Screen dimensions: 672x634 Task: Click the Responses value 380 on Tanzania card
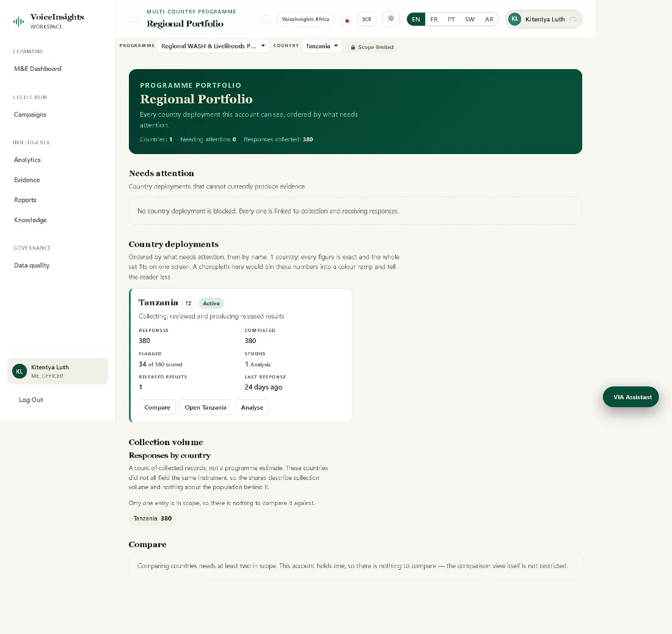144,341
